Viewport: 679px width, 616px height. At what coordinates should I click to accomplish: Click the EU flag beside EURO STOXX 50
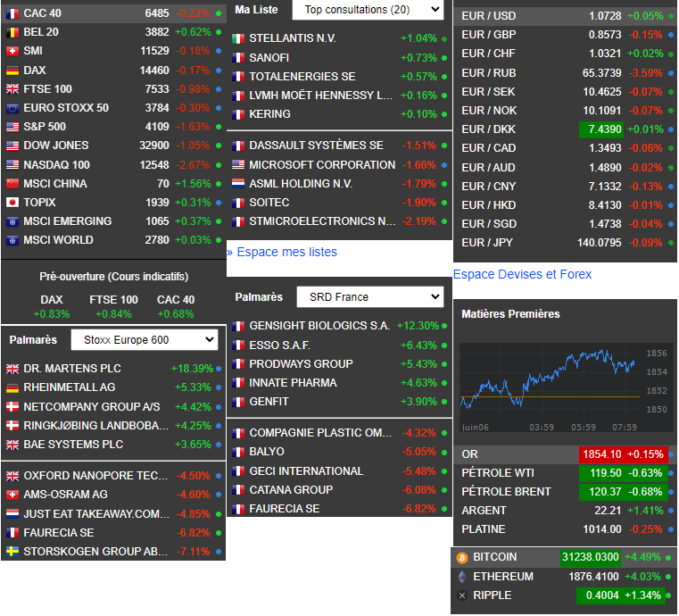click(x=12, y=108)
